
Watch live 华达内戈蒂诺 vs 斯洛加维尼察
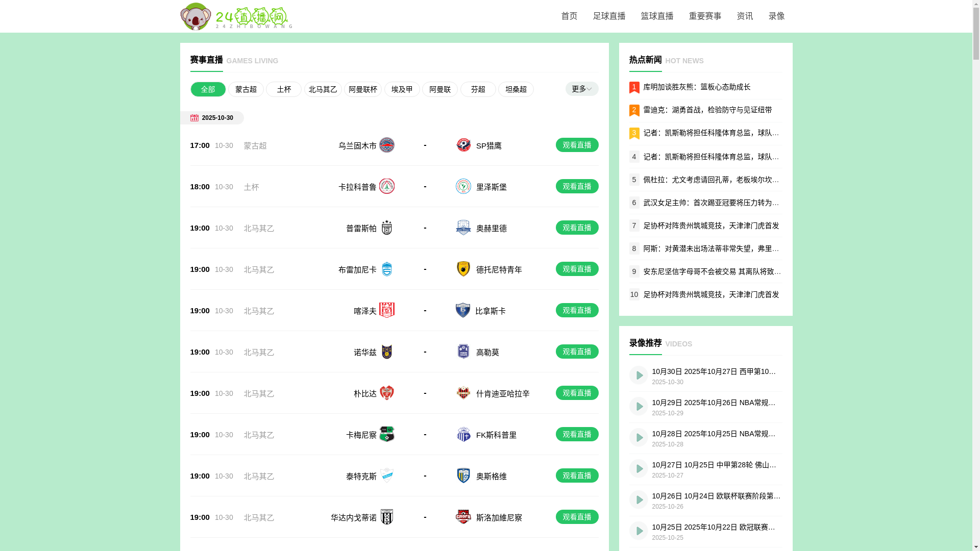point(577,517)
